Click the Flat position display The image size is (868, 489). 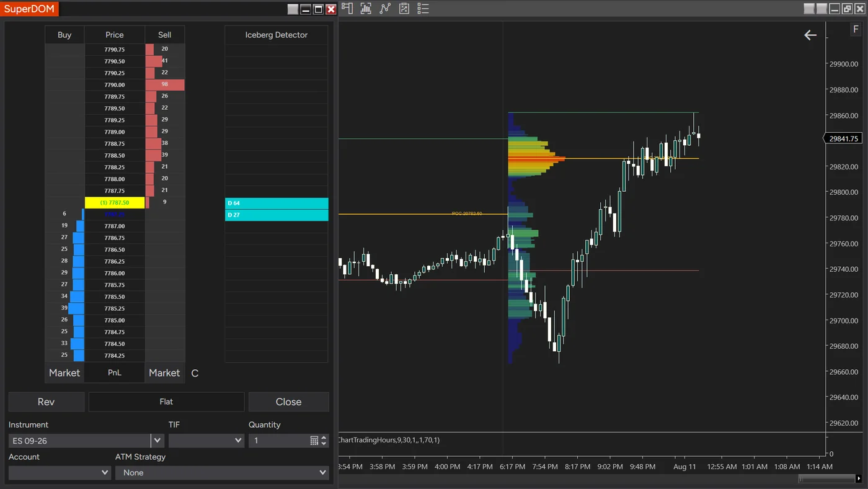click(166, 402)
